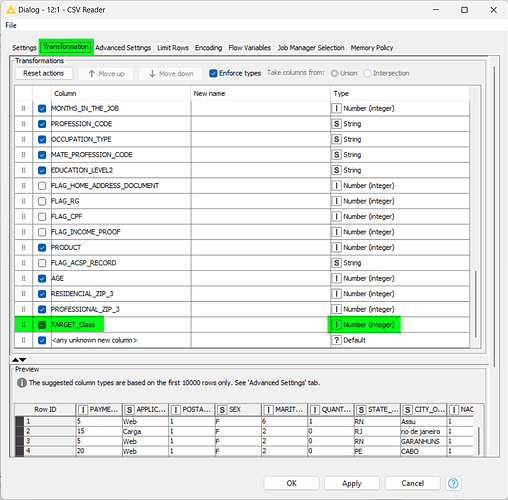508x500 pixels.
Task: Click the Reset actions button
Action: (x=44, y=73)
